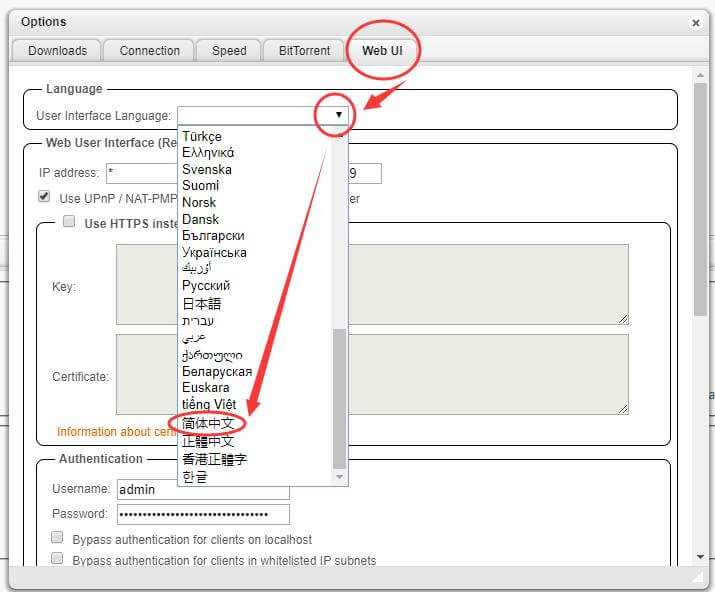Click the language list scrollbar thumb
This screenshot has height=592, width=715.
[339, 398]
